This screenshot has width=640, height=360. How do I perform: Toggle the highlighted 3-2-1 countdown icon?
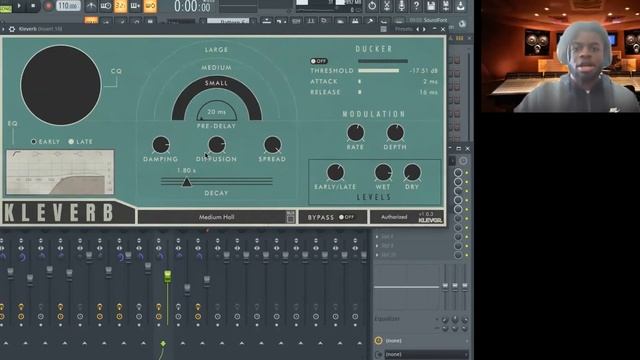(120, 6)
